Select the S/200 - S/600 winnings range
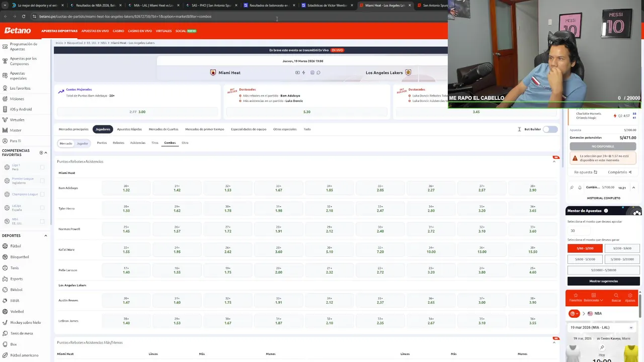644x362 pixels. 622,248
